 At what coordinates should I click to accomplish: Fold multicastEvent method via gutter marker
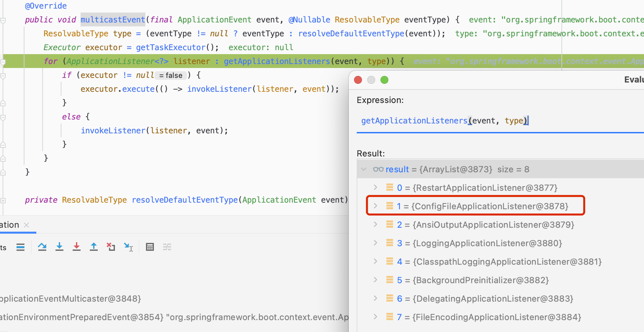tap(3, 20)
